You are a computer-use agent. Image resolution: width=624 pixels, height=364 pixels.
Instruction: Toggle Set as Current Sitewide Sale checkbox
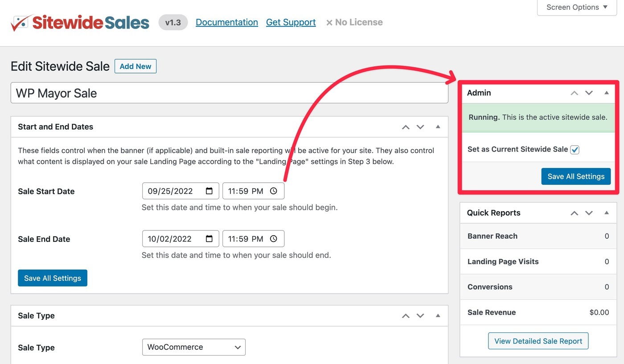(x=575, y=150)
